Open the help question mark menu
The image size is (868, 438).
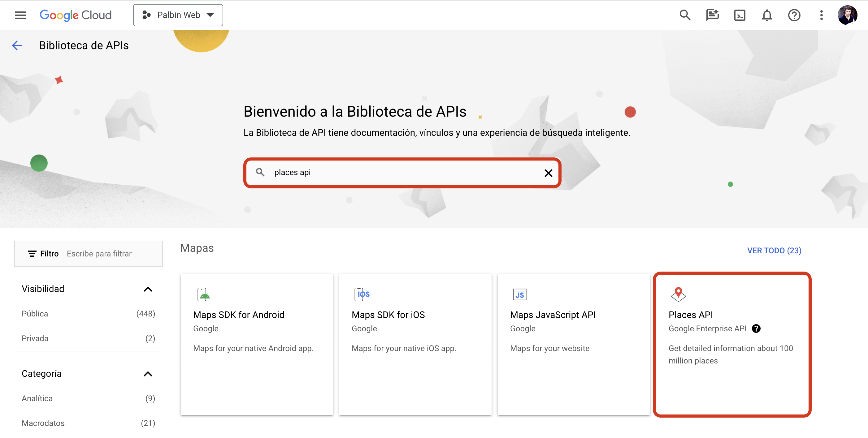pos(794,15)
